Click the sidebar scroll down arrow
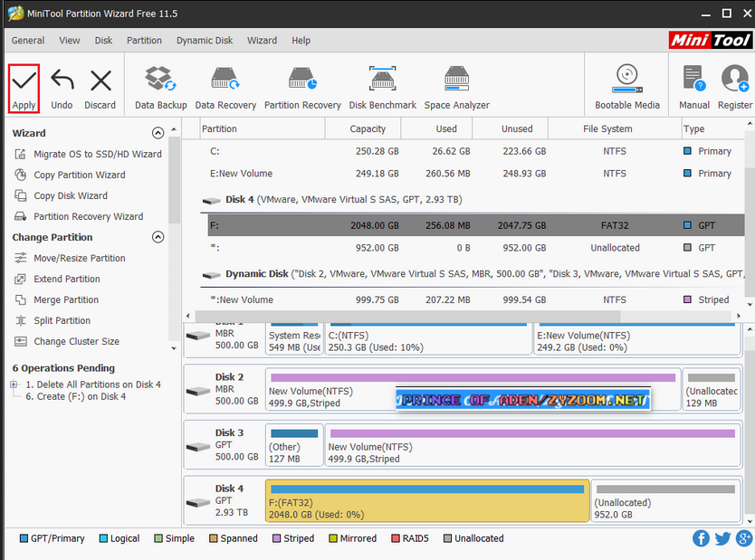 174,348
